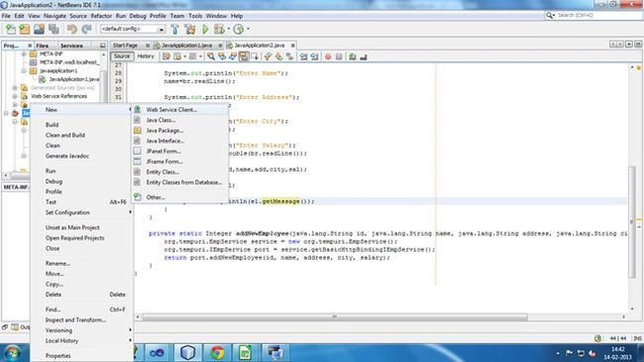Open the Debug Project dropdown arrow

(x=228, y=29)
